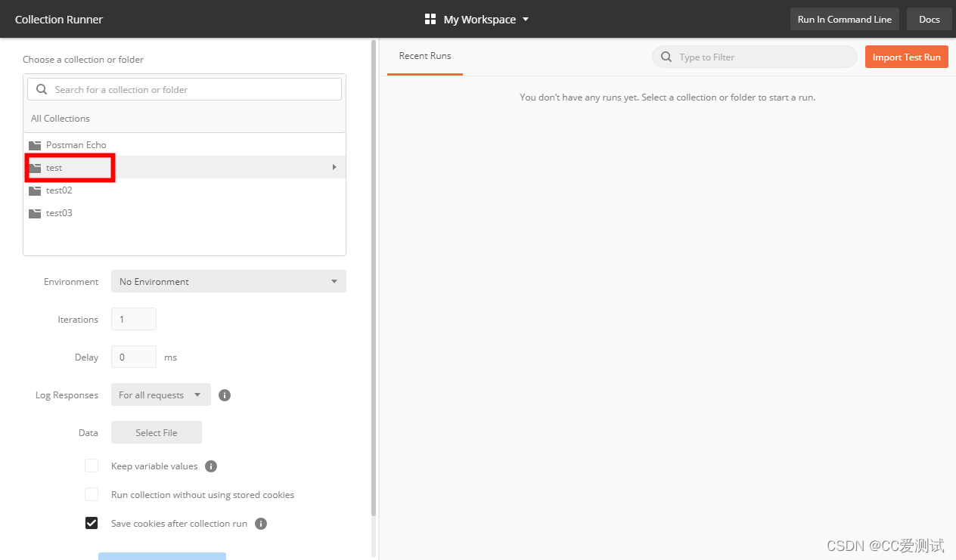Click the test02 folder icon

pos(35,190)
